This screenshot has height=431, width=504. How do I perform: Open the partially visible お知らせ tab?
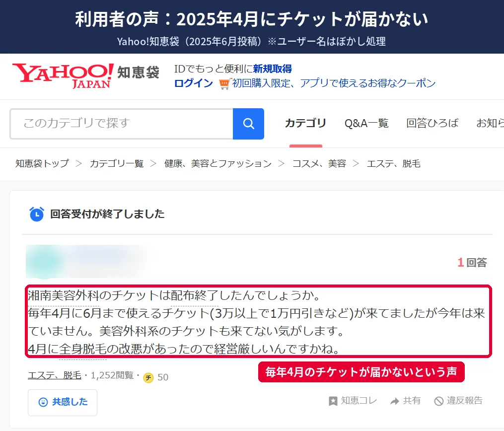click(x=490, y=123)
